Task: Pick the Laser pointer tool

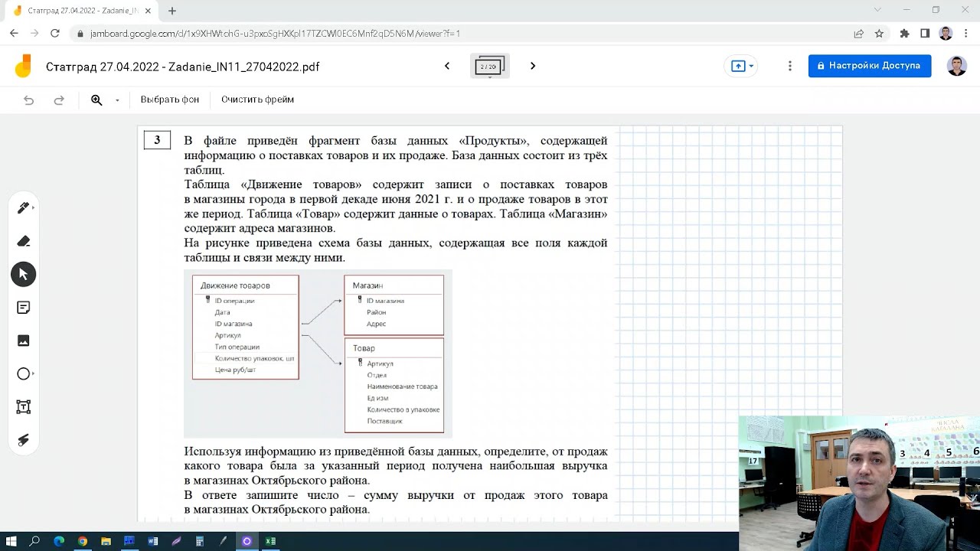Action: [x=23, y=440]
